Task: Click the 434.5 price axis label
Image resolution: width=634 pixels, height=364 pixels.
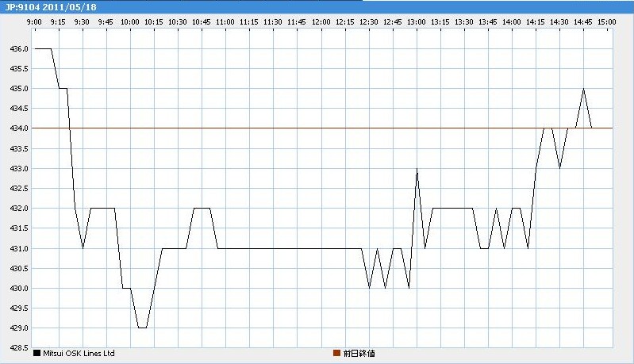Action: click(x=19, y=109)
